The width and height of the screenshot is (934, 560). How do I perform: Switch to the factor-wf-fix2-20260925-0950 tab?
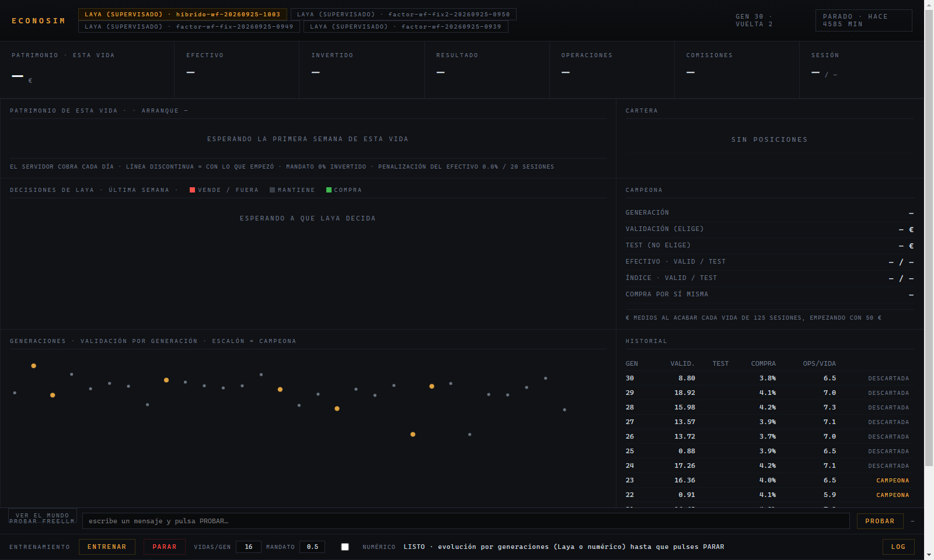pyautogui.click(x=403, y=15)
